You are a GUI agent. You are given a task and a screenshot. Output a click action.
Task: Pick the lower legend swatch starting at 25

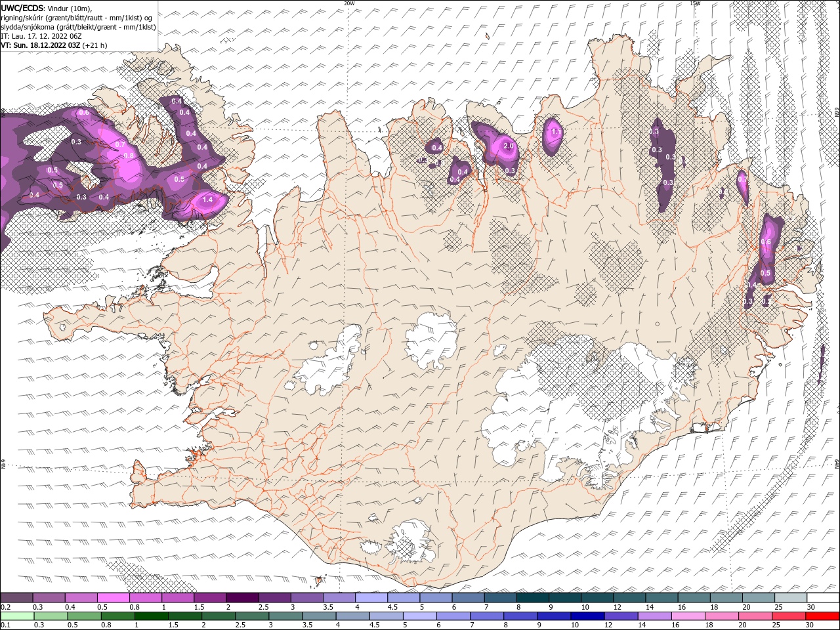click(x=789, y=616)
